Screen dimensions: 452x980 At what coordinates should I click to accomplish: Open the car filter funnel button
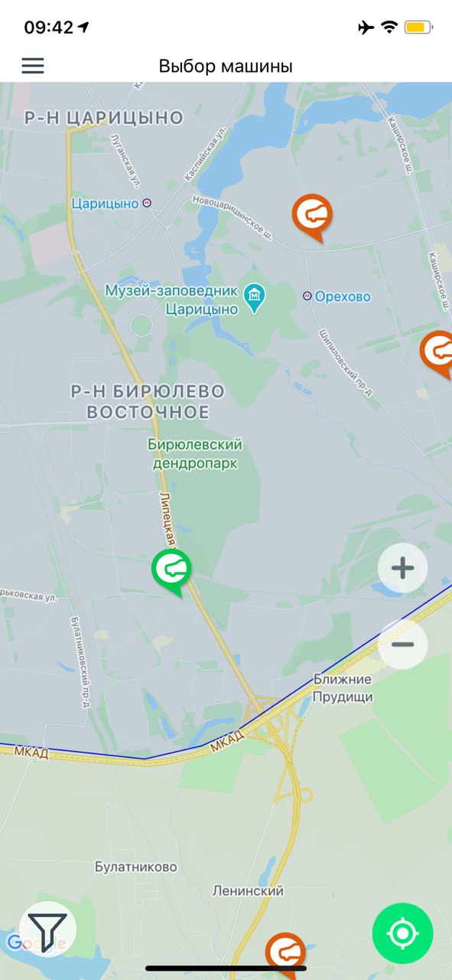tap(47, 933)
